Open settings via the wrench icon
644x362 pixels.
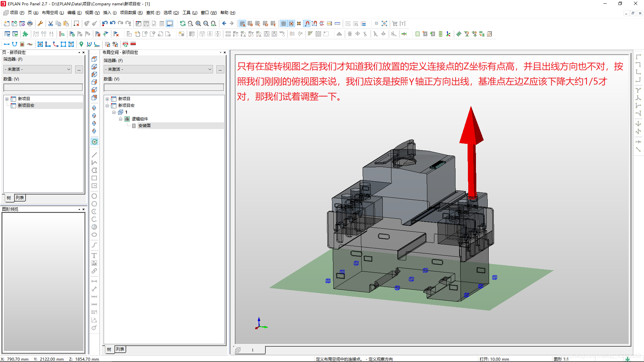(x=41, y=23)
